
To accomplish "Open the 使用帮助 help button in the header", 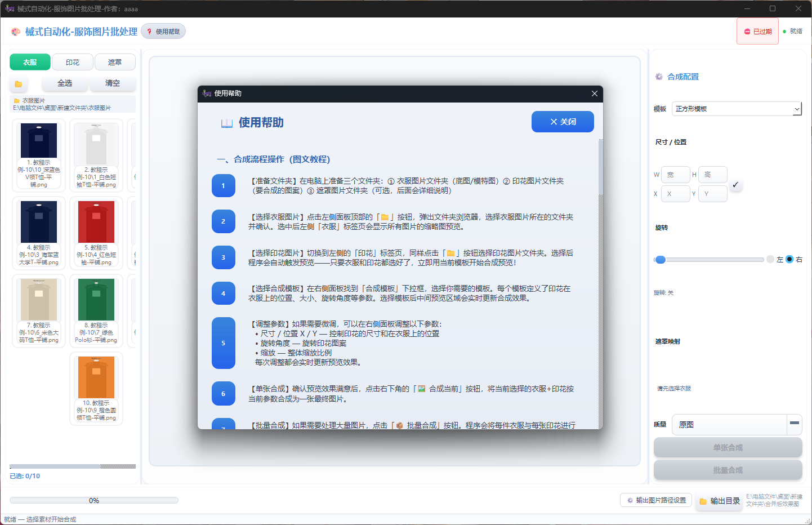I will coord(163,32).
